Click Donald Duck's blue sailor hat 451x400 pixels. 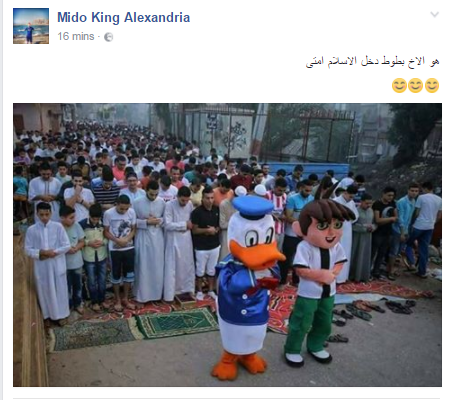tap(253, 207)
